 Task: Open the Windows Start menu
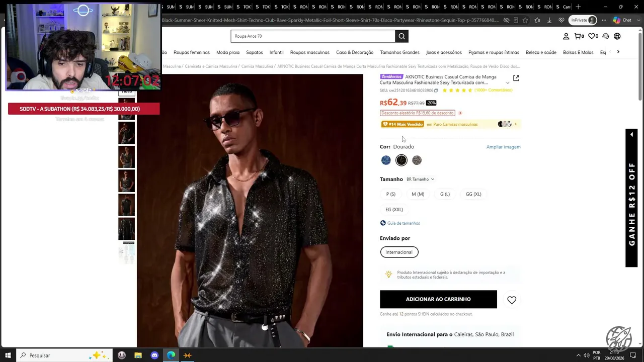click(8, 355)
